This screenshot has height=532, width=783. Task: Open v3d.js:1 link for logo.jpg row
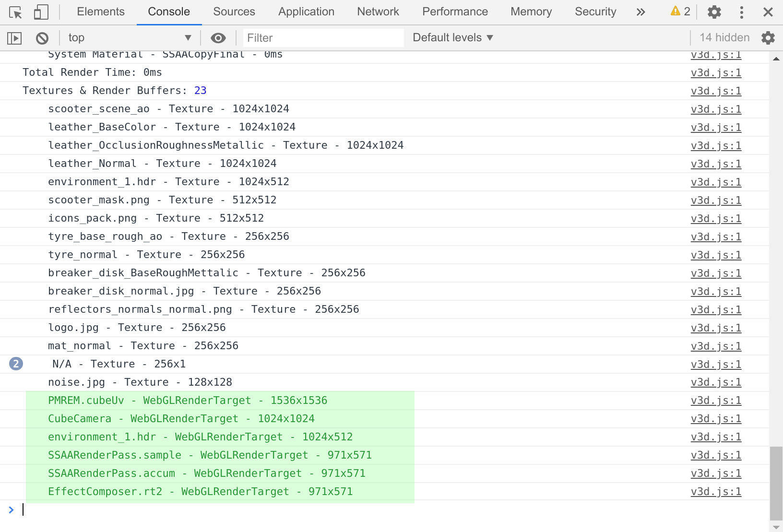[716, 328]
